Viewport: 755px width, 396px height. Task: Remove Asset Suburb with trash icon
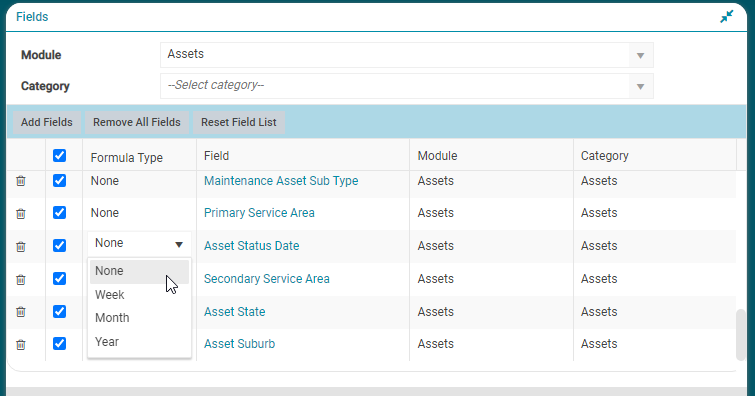(21, 345)
